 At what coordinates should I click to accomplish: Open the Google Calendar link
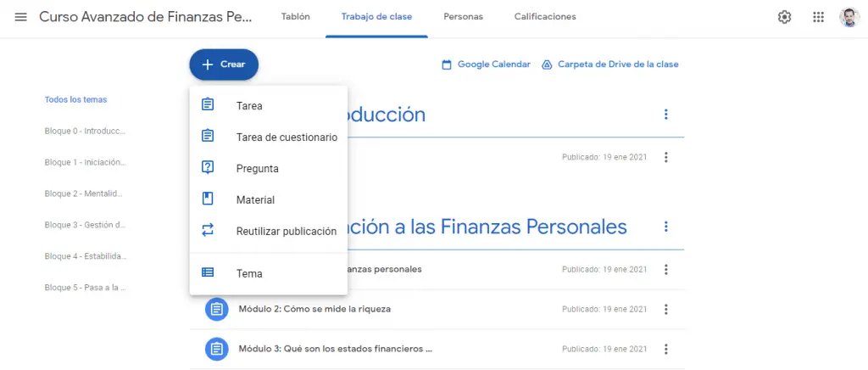(x=494, y=64)
